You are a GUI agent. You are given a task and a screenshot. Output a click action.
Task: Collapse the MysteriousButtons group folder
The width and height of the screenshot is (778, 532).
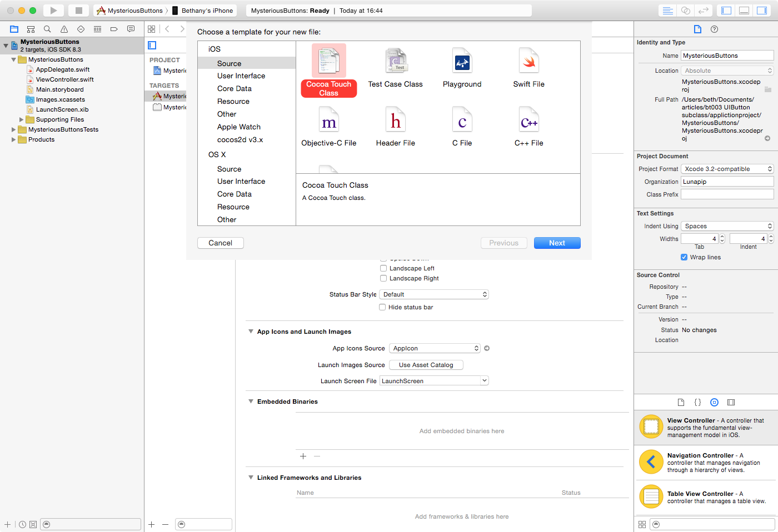13,59
